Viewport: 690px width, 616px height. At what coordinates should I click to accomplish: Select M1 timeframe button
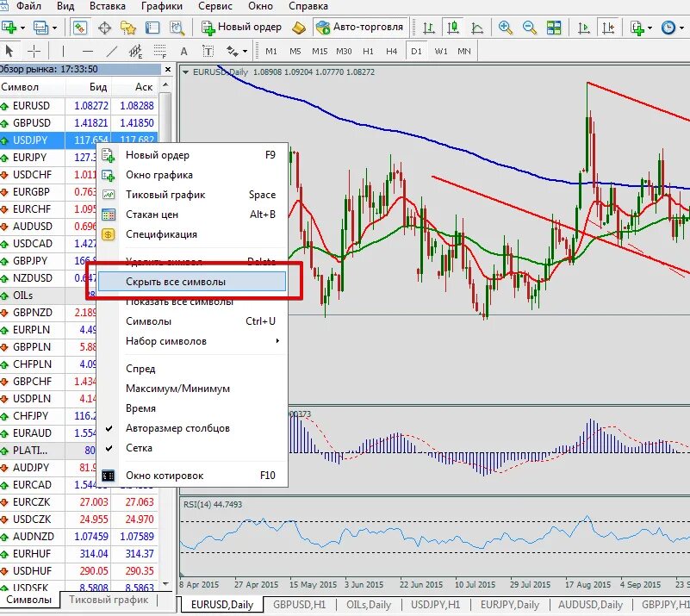point(271,52)
